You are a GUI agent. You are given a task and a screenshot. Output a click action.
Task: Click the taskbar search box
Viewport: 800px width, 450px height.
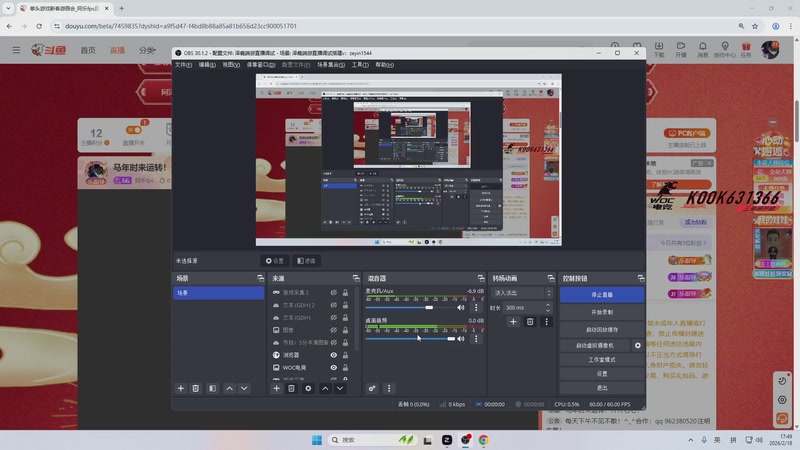point(371,440)
